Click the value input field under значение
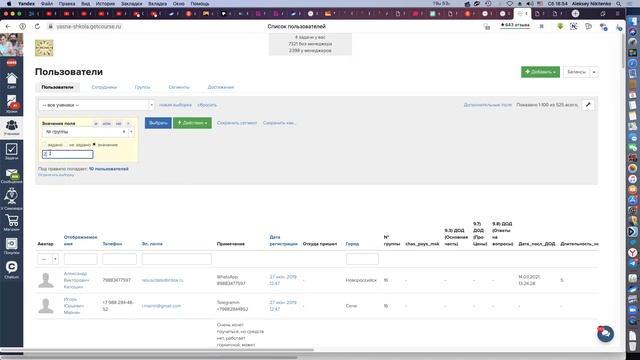This screenshot has width=640, height=360. (x=68, y=154)
